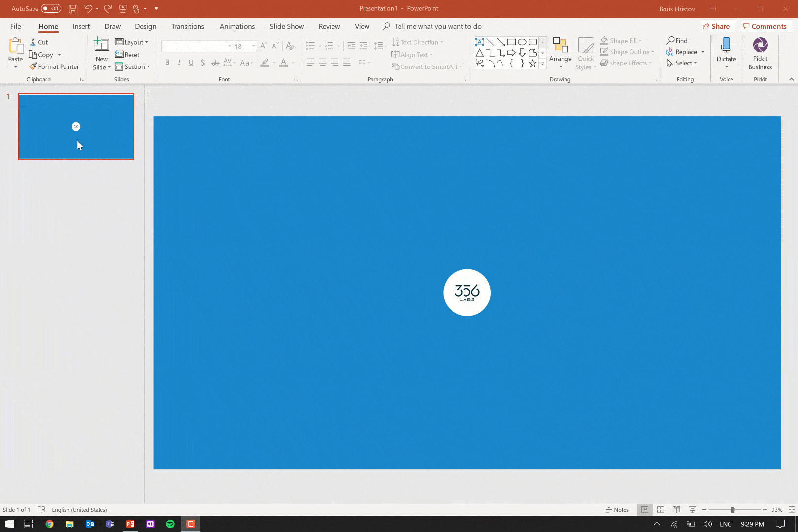Open Chrome from the taskbar
This screenshot has height=532, width=798.
(x=49, y=524)
